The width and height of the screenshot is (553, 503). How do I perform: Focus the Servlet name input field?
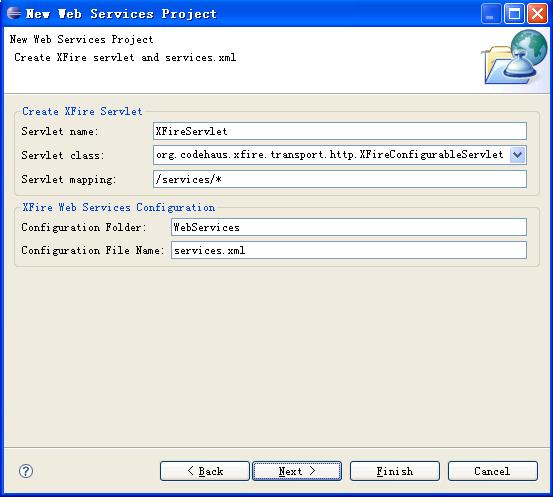[x=340, y=131]
